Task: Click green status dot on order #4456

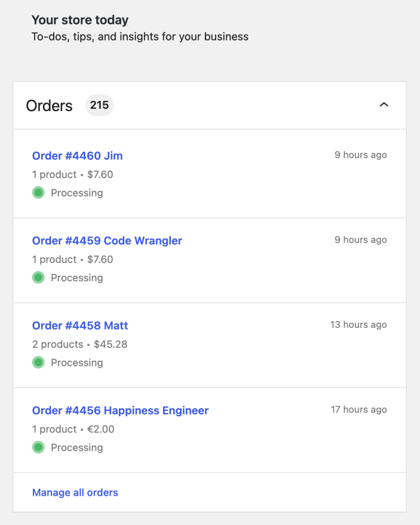Action: (38, 447)
